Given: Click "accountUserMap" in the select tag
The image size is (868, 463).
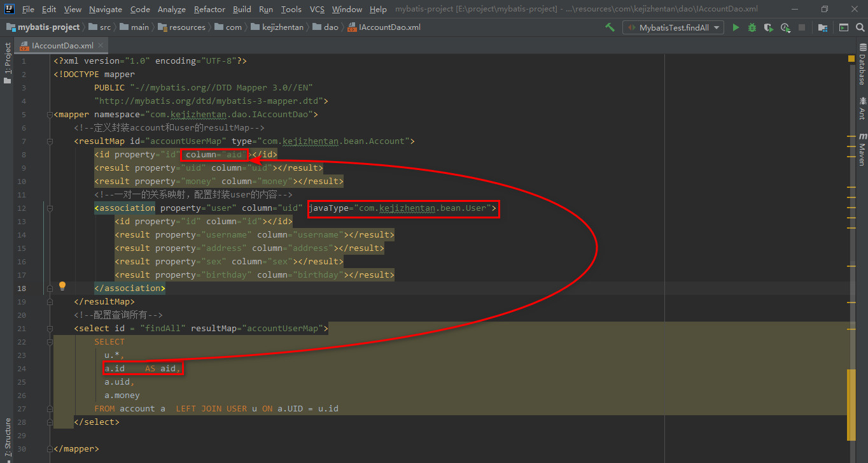Looking at the screenshot, I should click(283, 329).
